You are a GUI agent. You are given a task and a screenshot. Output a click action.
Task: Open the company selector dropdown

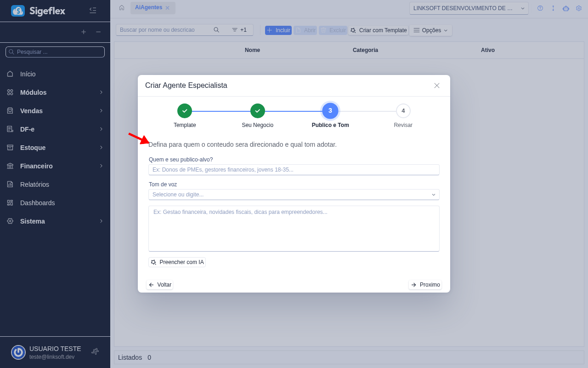[469, 8]
